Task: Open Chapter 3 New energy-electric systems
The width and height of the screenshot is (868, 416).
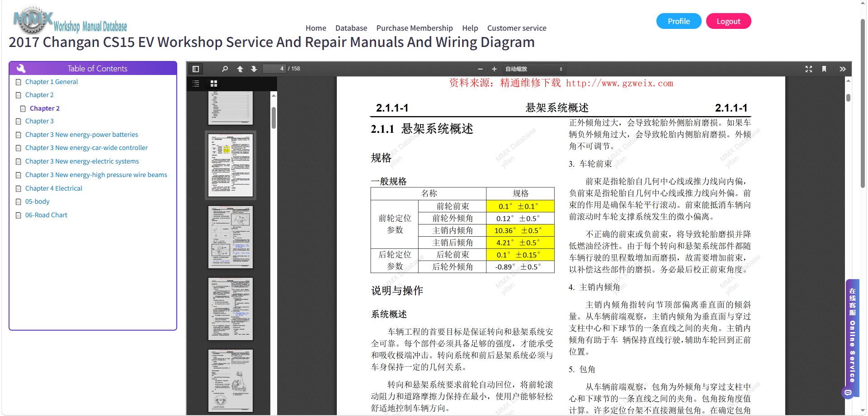Action: pos(82,161)
